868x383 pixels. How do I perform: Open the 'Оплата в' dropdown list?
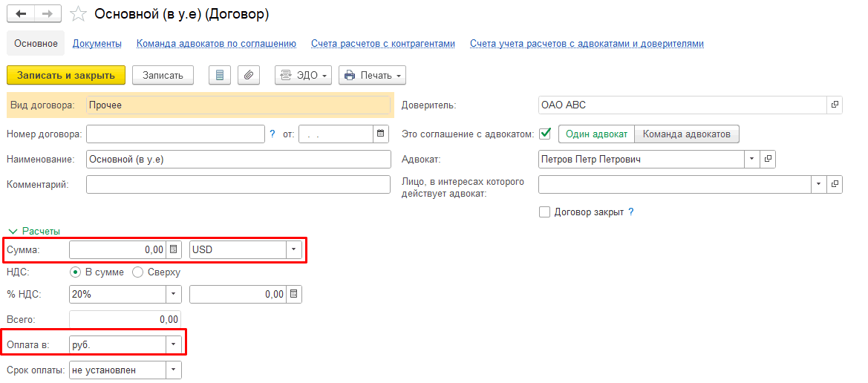tap(173, 344)
